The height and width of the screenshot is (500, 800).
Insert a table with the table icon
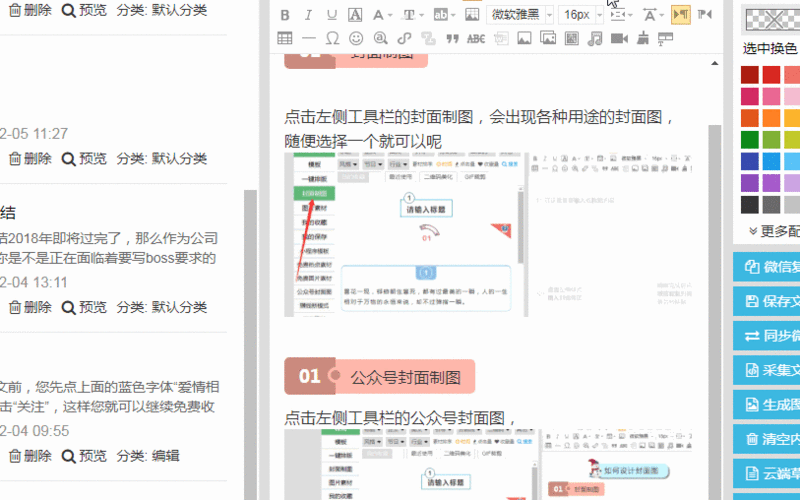point(285,38)
